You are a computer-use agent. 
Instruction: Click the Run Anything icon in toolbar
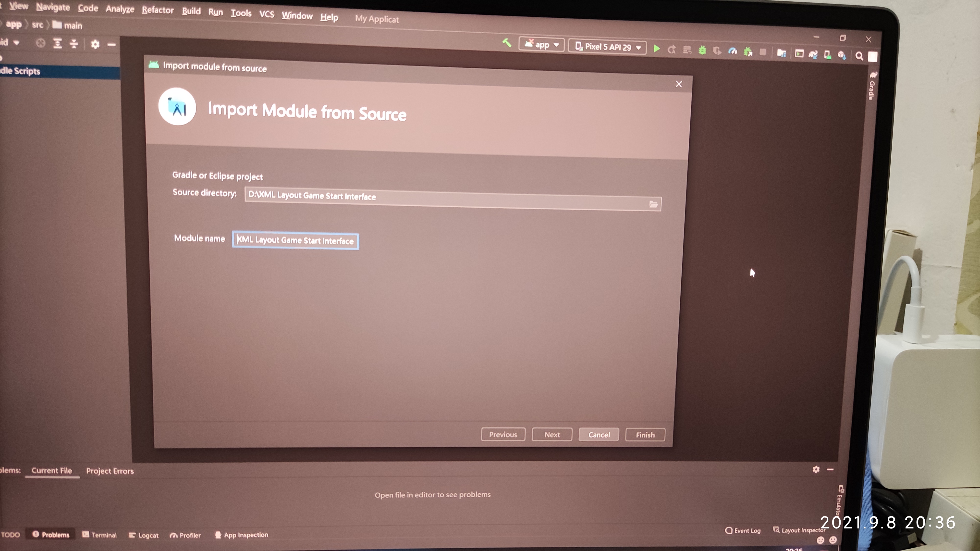[799, 54]
